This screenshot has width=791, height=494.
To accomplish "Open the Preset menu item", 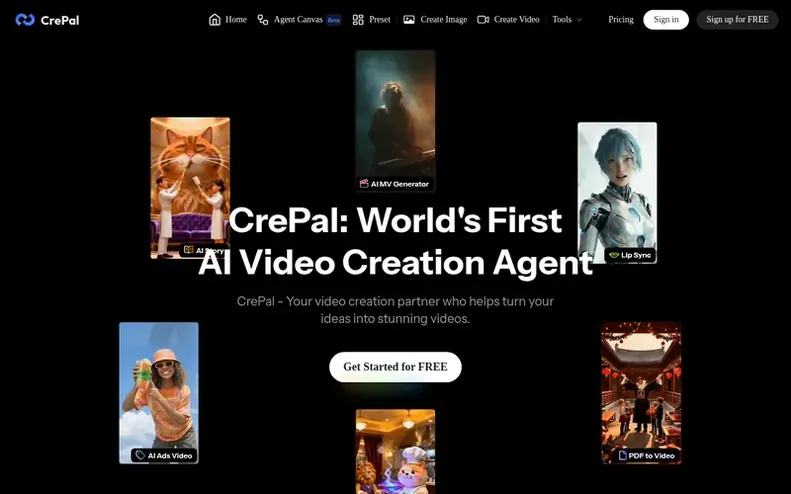I will (x=371, y=20).
